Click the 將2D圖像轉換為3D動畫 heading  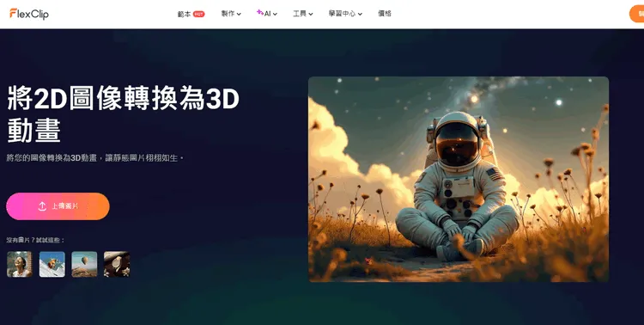click(123, 114)
